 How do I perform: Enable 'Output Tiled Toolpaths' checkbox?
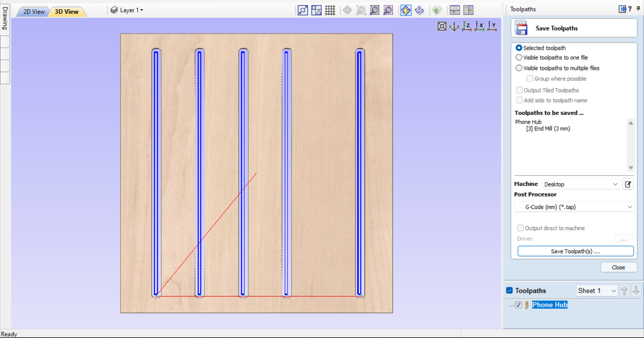(520, 90)
